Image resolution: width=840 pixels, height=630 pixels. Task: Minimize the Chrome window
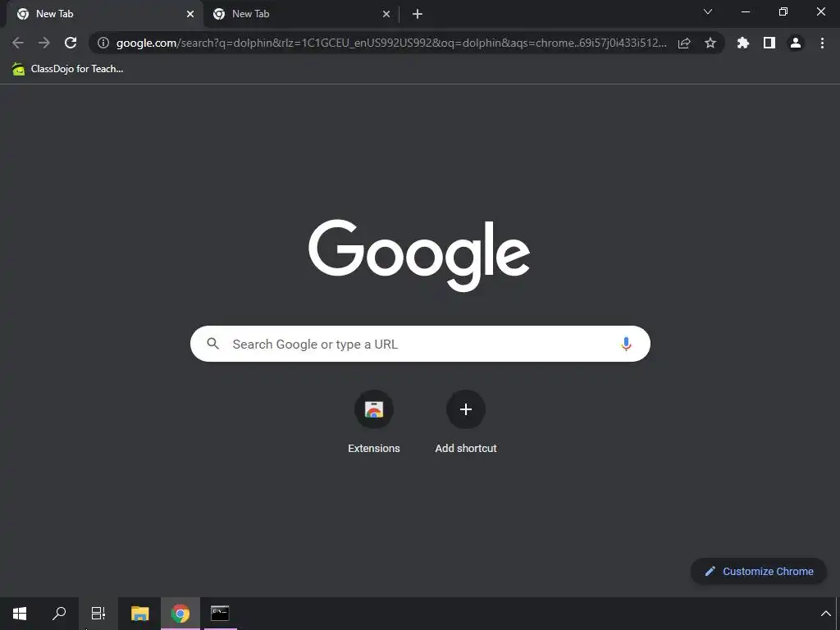point(745,11)
